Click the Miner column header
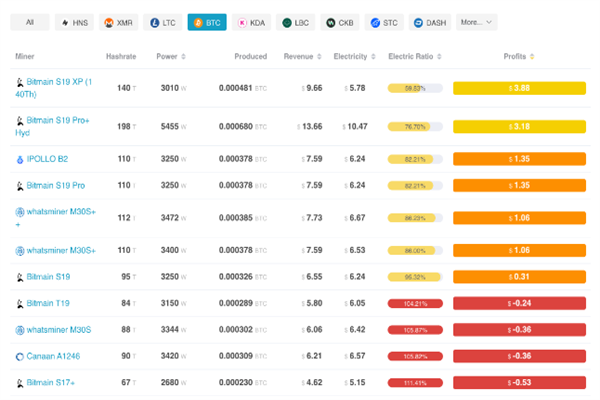Image resolution: width=600 pixels, height=400 pixels. [25, 57]
